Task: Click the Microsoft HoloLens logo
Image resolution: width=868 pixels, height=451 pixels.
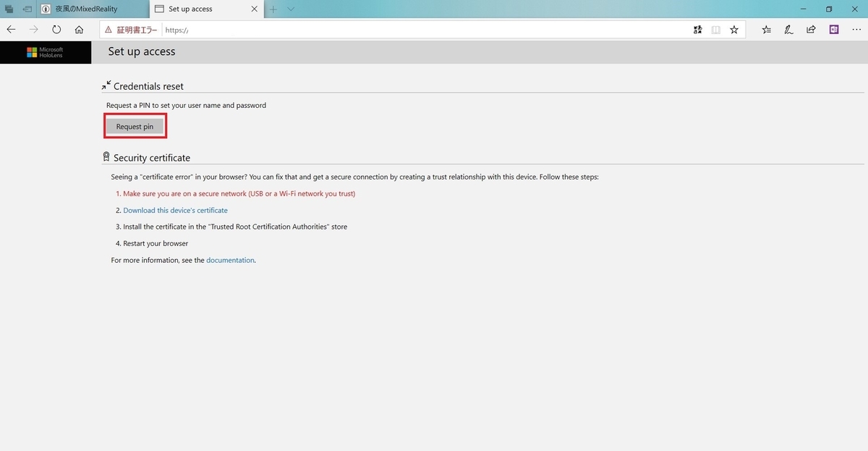Action: click(x=46, y=52)
